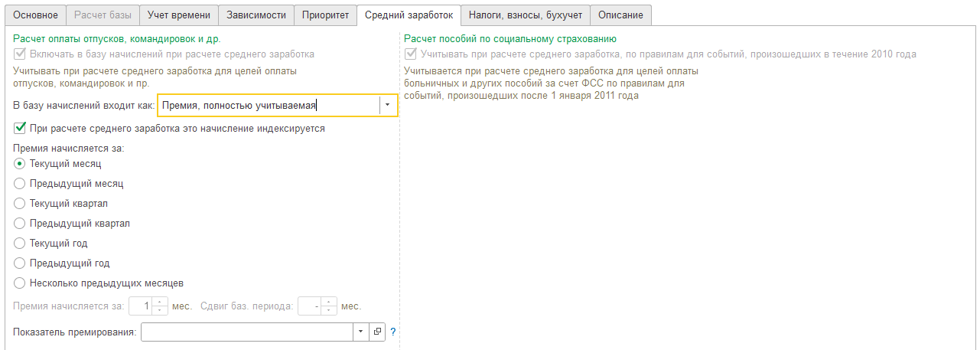The width and height of the screenshot is (980, 350).
Task: Select the Предыдущий год radio button
Action: click(x=20, y=263)
